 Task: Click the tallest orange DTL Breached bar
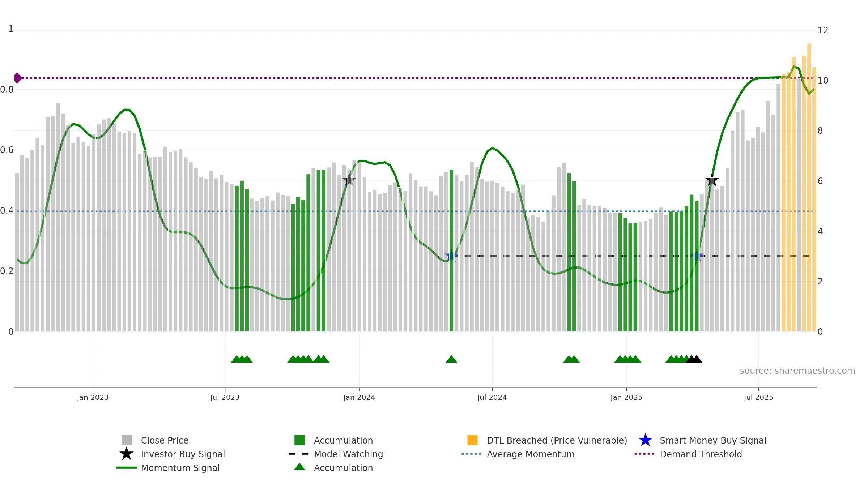click(x=809, y=188)
